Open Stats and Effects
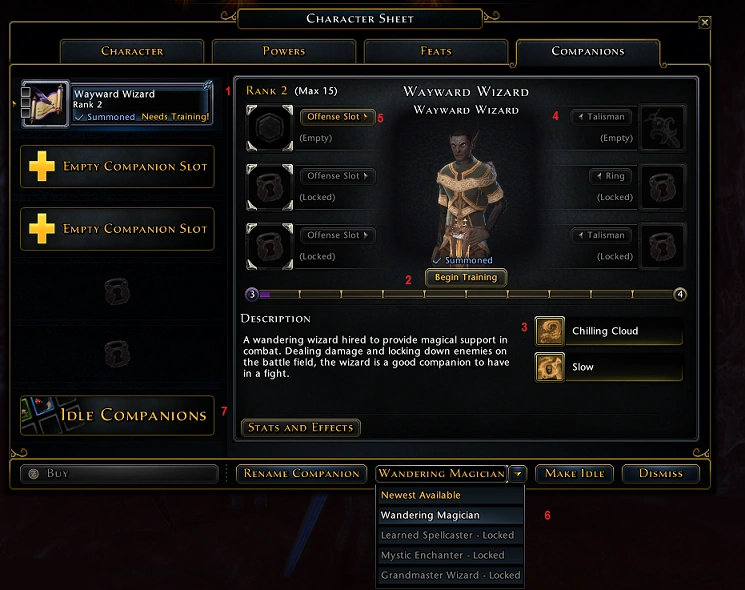745x590 pixels. 300,428
